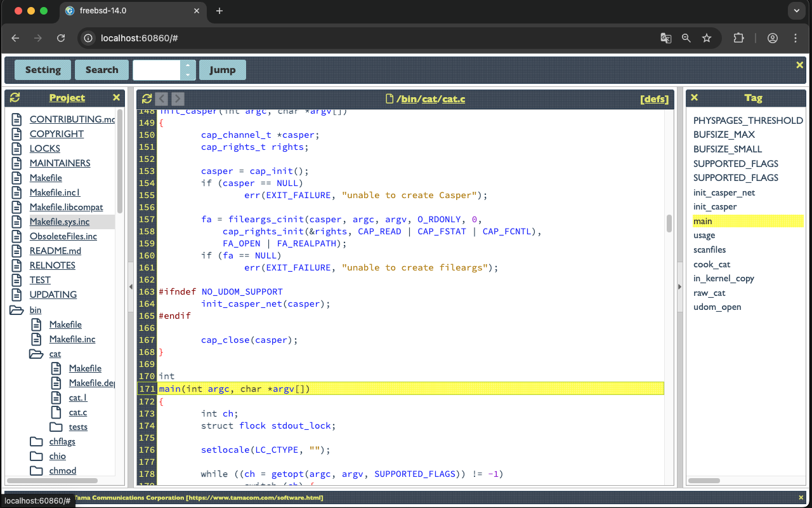
Task: Jump to usage tag
Action: [x=704, y=236]
